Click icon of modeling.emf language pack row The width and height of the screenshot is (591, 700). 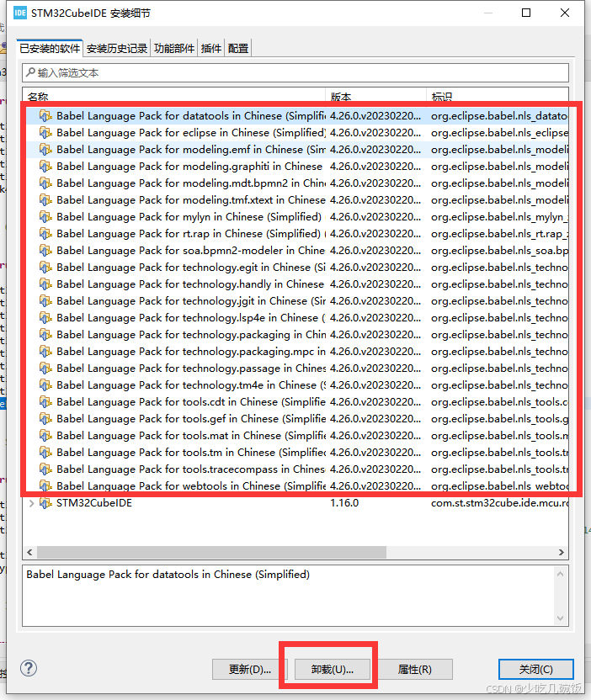[x=45, y=150]
